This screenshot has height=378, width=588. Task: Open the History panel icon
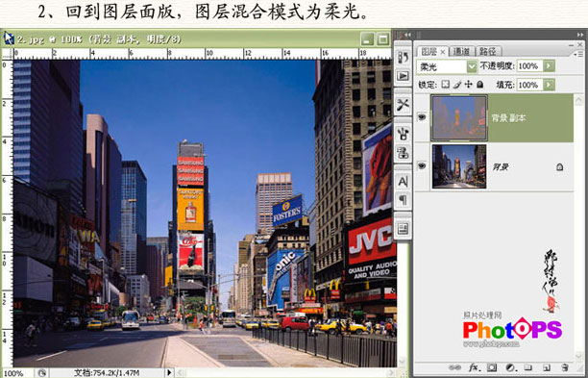(x=404, y=58)
